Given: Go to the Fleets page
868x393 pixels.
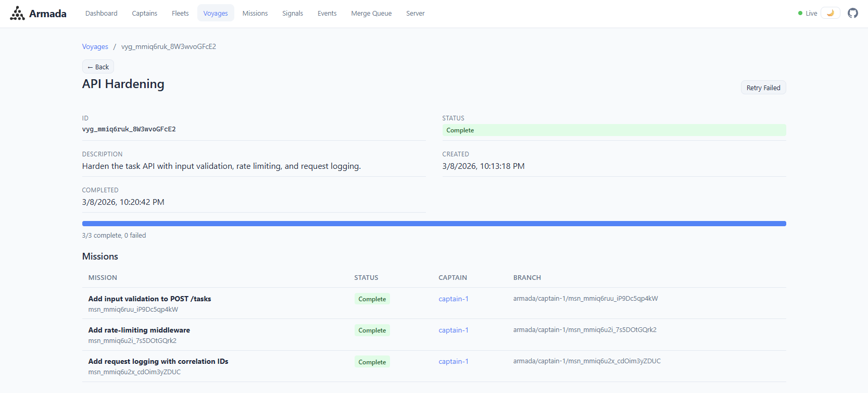Looking at the screenshot, I should 180,14.
